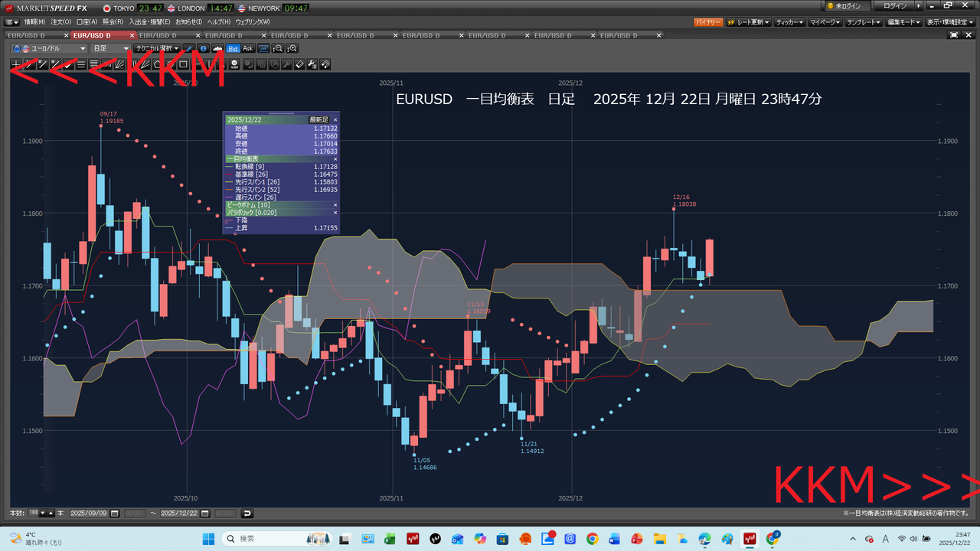Click the eraser tool icon
Viewport: 980px width, 551px height.
[299, 64]
